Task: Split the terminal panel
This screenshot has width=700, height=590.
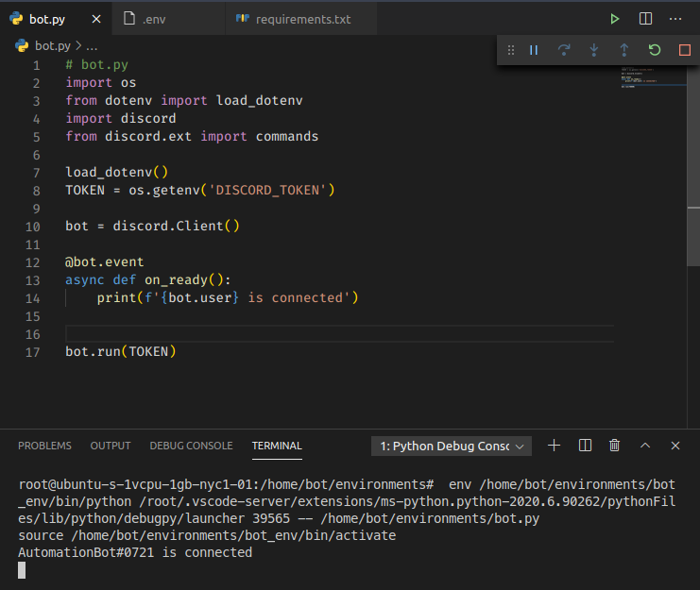Action: click(x=585, y=446)
